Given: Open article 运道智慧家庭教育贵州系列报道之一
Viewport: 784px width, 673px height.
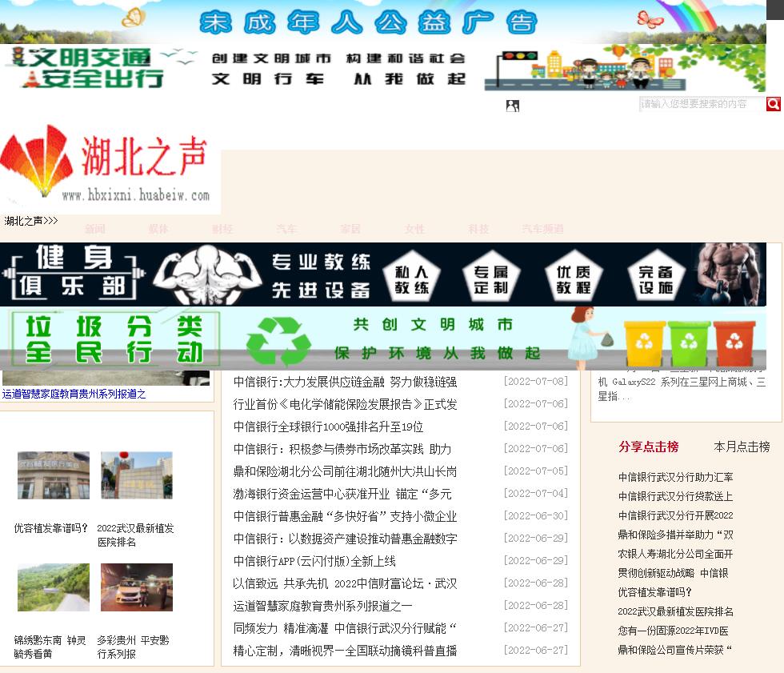Looking at the screenshot, I should pos(322,606).
